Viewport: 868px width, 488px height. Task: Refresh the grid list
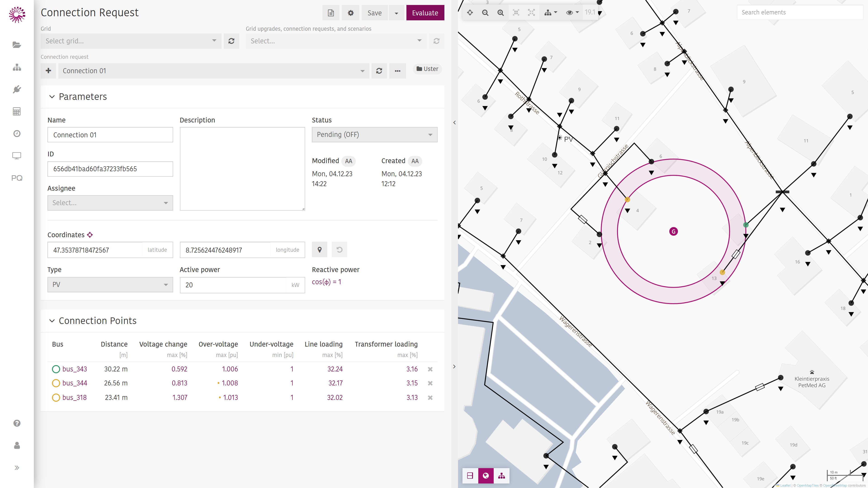click(x=231, y=41)
